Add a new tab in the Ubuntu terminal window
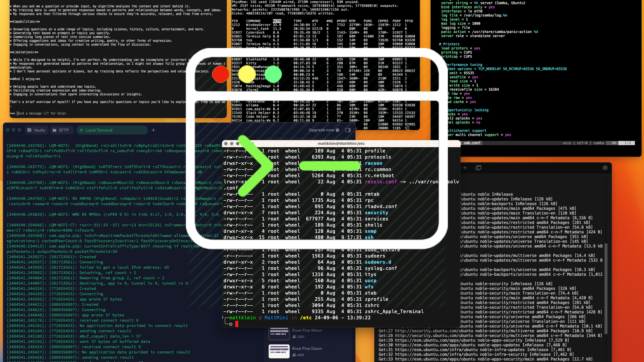This screenshot has height=362, width=644. [x=465, y=168]
